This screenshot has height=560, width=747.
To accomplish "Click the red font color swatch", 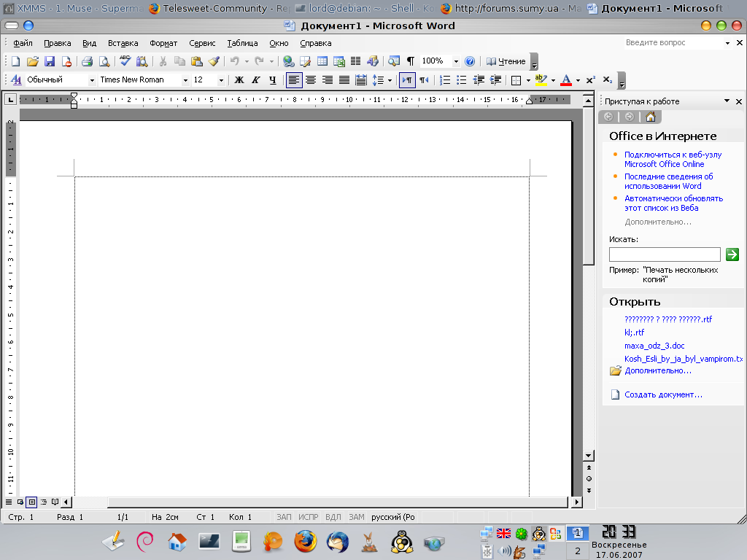I will (x=565, y=80).
